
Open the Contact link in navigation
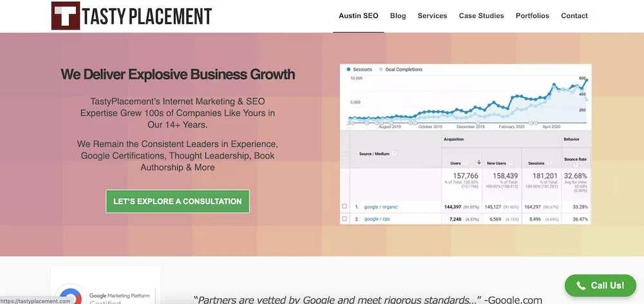click(x=574, y=16)
